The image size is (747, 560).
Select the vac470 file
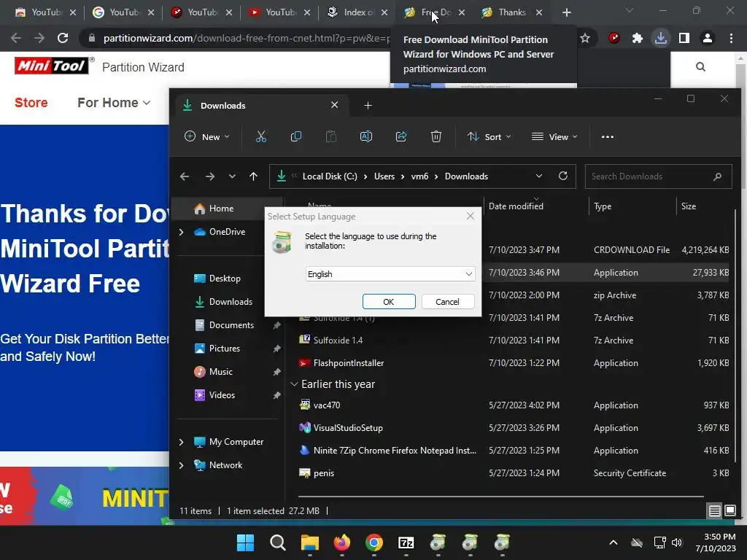(x=326, y=405)
